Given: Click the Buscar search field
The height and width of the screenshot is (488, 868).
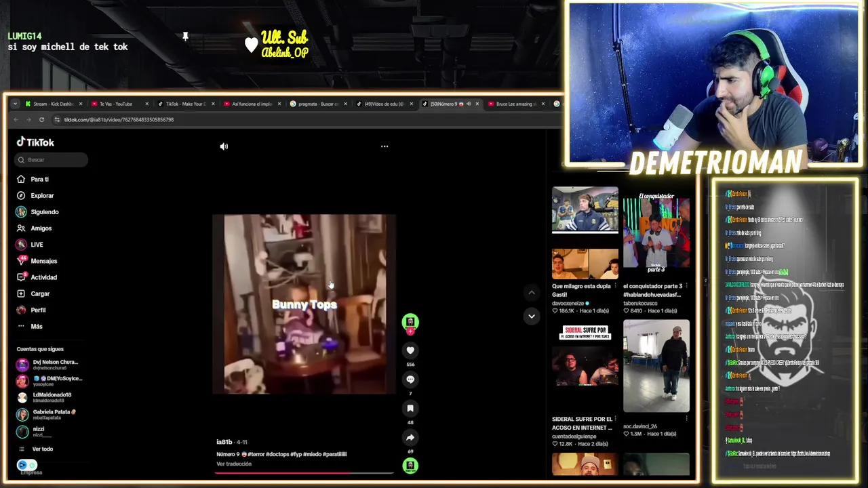Looking at the screenshot, I should click(52, 160).
